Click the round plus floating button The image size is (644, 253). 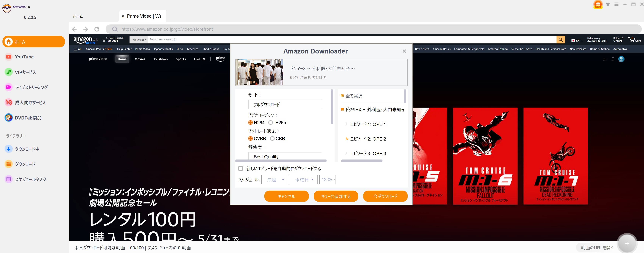point(627,244)
